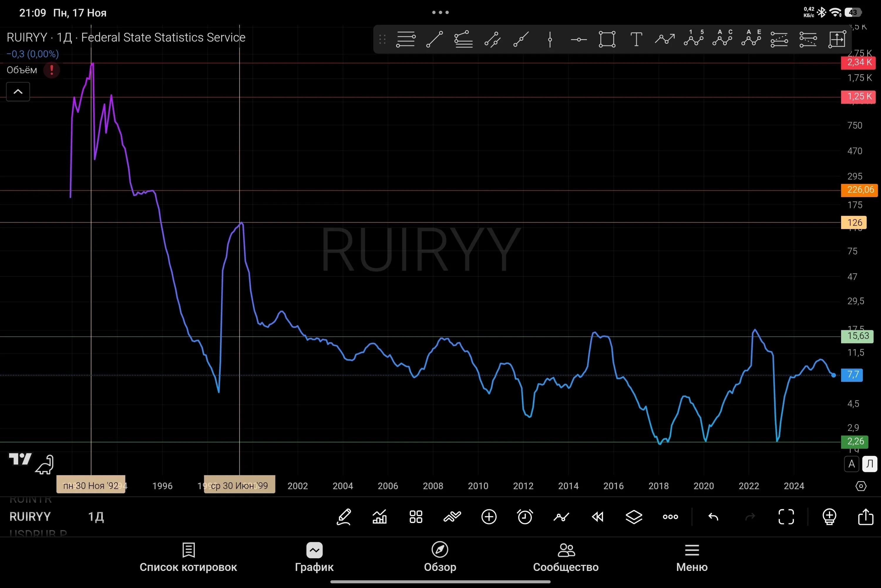Screen dimensions: 881x588
Task: Pick the three-line Fib tool with dashed diagonal
Action: [x=808, y=39]
